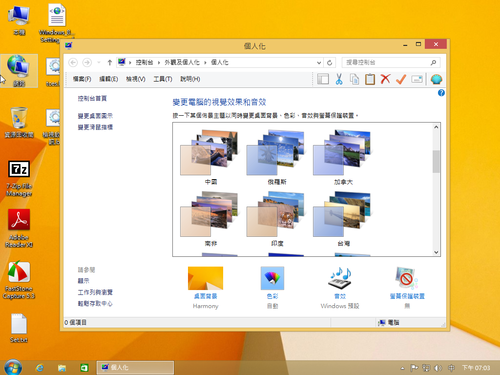Image resolution: width=500 pixels, height=375 pixels.
Task: Click the red X Delete icon in toolbar
Action: 385,79
